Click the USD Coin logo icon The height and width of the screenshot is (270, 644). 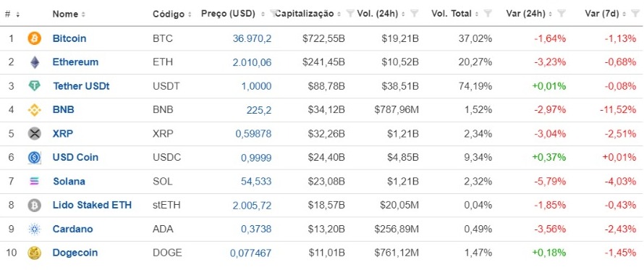point(35,157)
